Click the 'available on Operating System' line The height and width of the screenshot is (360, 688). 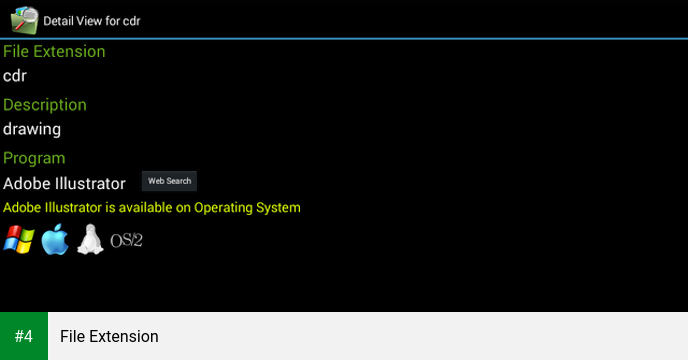152,207
